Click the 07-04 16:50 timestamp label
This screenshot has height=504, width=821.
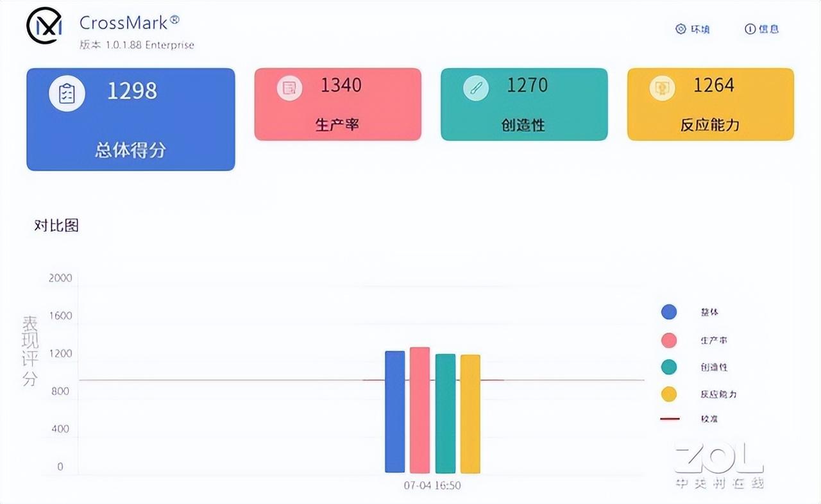[x=432, y=485]
